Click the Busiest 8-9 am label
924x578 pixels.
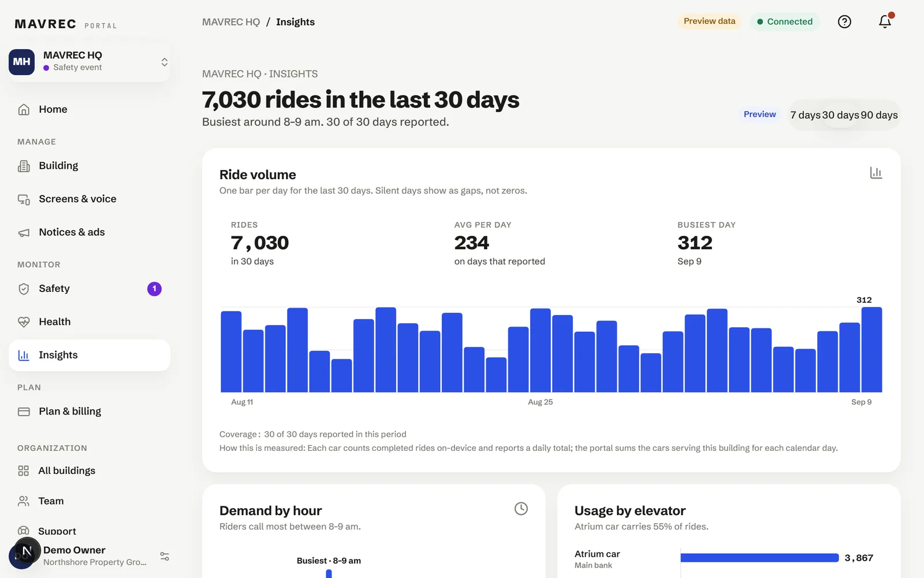point(329,561)
